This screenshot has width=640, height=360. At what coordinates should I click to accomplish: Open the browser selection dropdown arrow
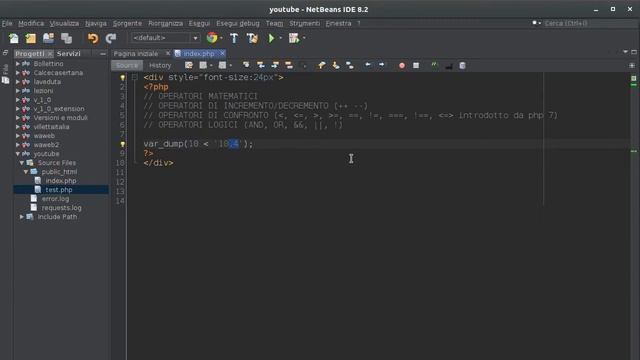pyautogui.click(x=221, y=38)
